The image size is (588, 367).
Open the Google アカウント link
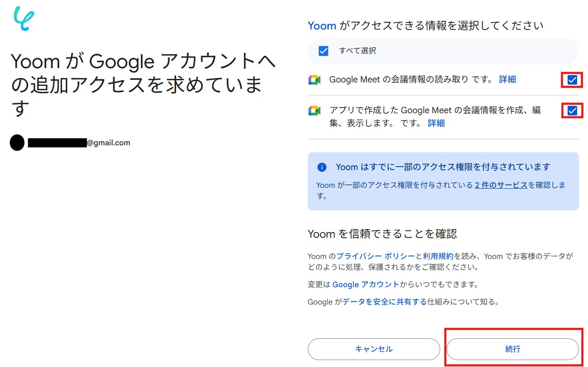coord(366,285)
